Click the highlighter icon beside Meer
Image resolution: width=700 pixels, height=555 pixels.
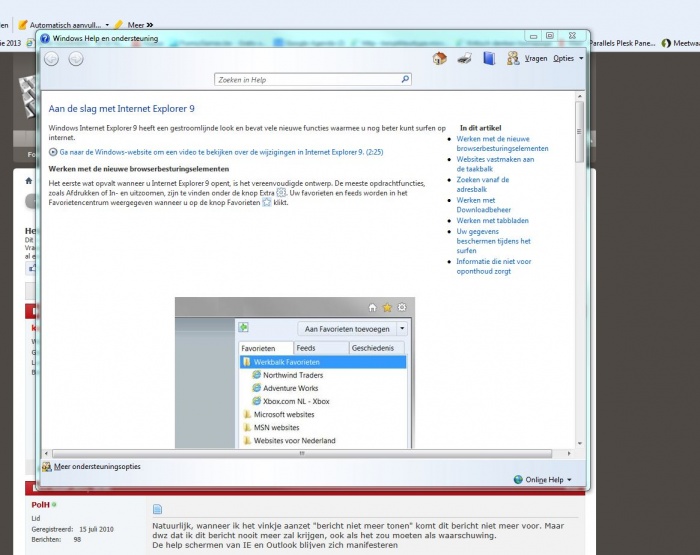(x=118, y=25)
